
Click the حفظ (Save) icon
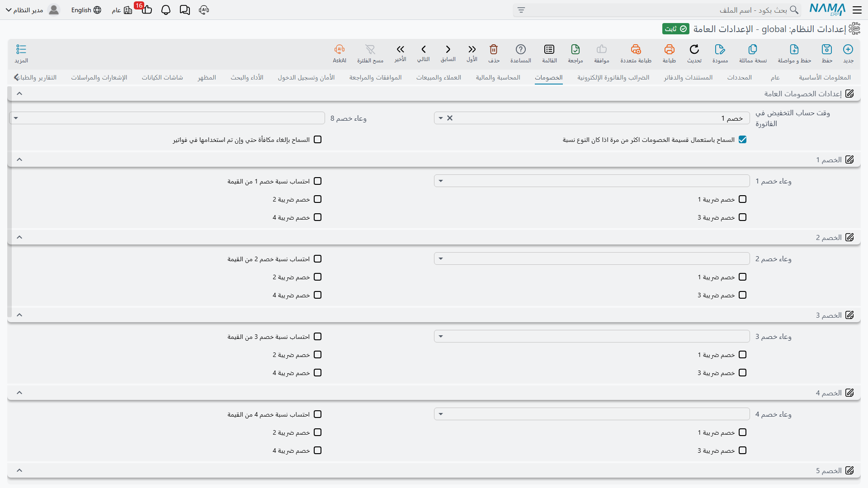(x=827, y=49)
